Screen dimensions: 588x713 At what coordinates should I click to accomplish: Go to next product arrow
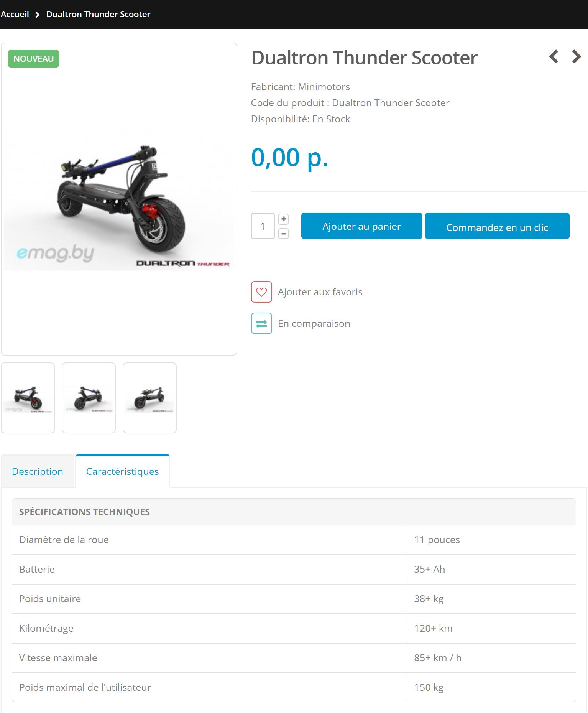coord(576,57)
